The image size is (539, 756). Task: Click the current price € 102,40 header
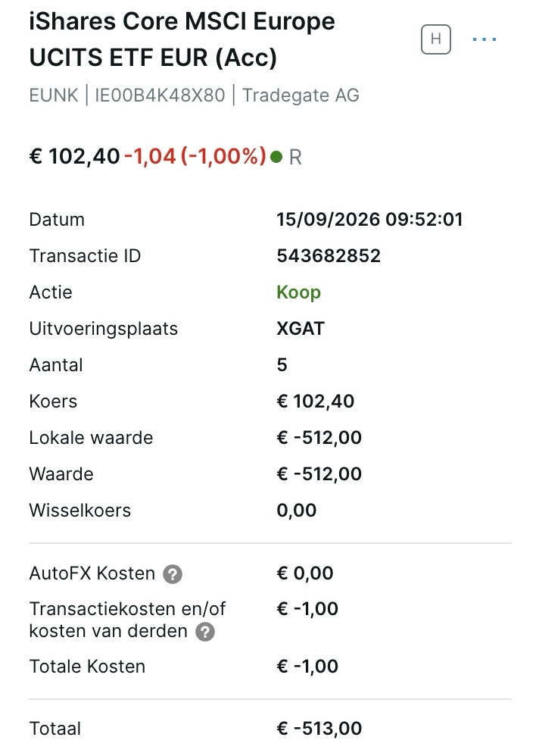[x=74, y=156]
